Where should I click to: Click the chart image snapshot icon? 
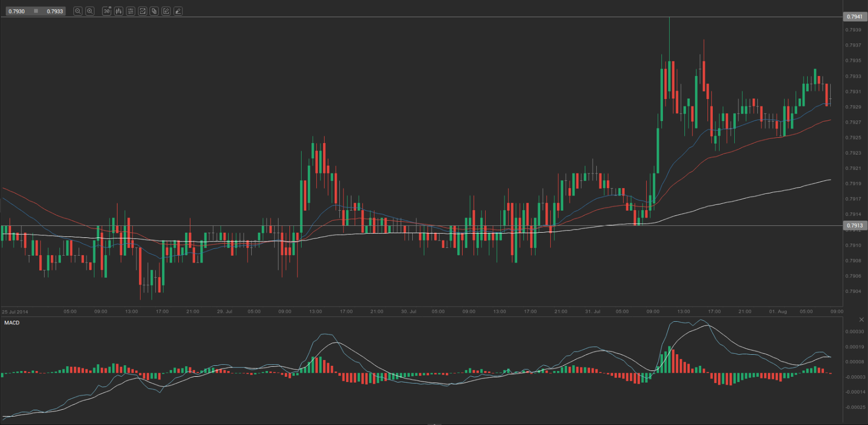(x=142, y=11)
